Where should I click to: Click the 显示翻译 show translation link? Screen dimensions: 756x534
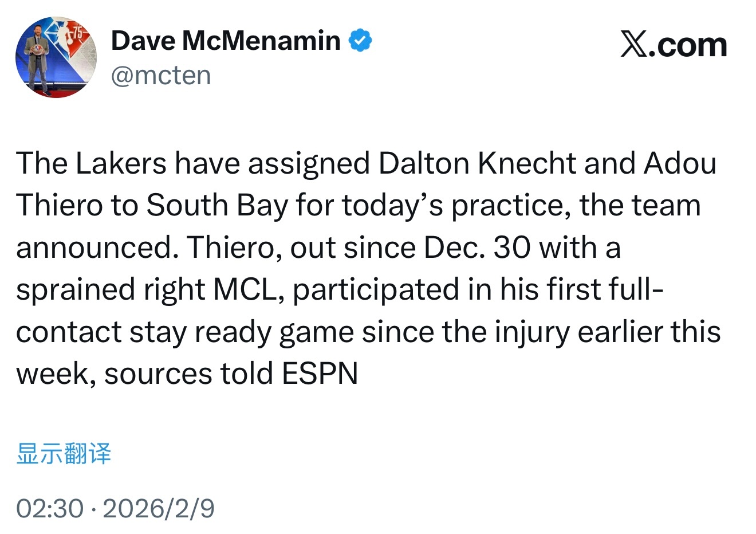(x=64, y=453)
